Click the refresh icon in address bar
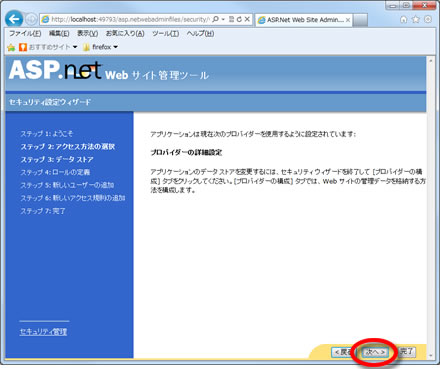Viewport: 440px width, 369px height. click(239, 19)
